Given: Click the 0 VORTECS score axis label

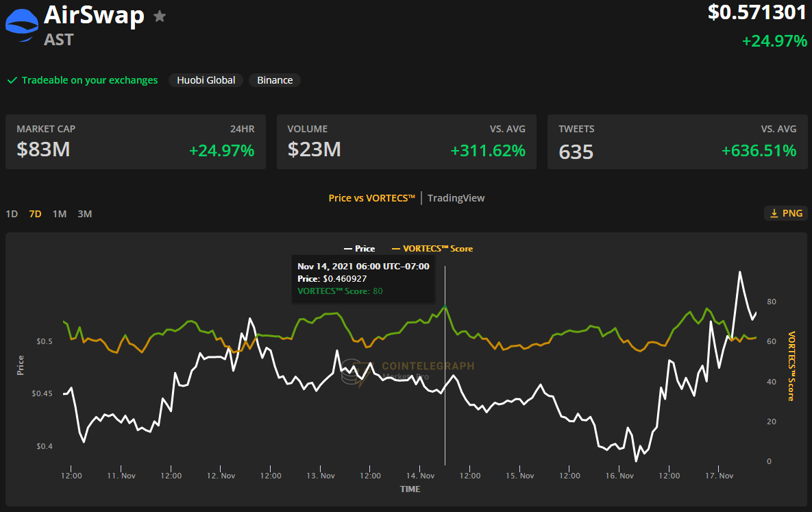Looking at the screenshot, I should coord(769,461).
